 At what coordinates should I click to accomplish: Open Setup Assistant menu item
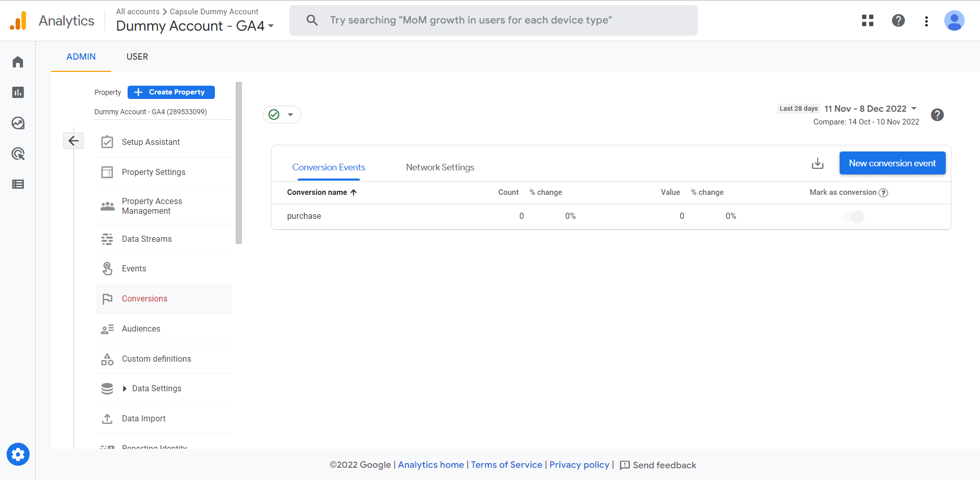click(151, 142)
